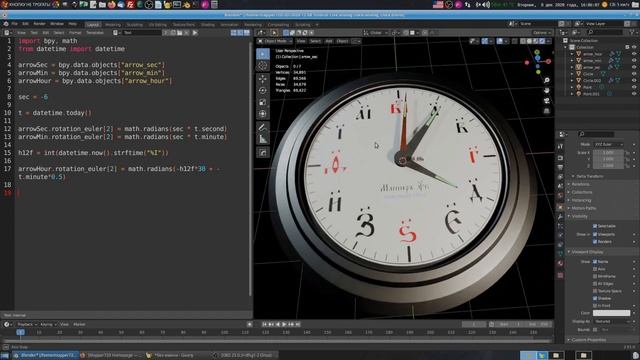
Task: Click the timeline current frame marker
Action: click(x=20, y=332)
